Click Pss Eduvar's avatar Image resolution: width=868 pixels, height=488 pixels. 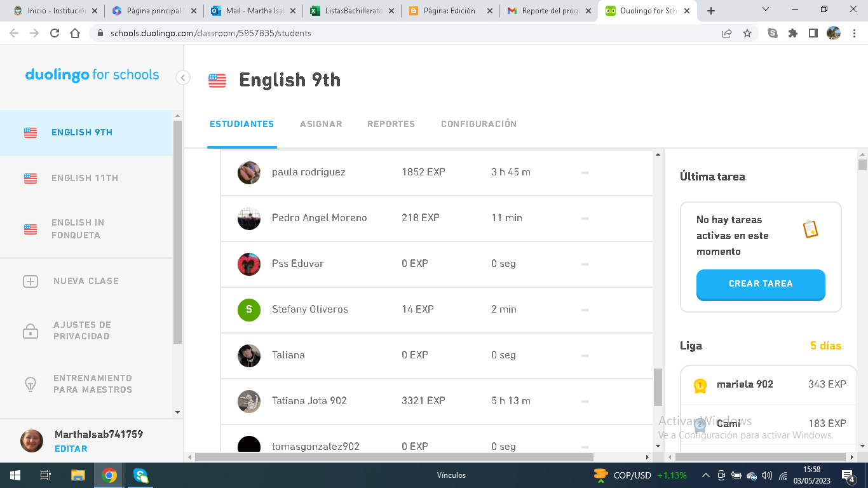[x=249, y=264]
